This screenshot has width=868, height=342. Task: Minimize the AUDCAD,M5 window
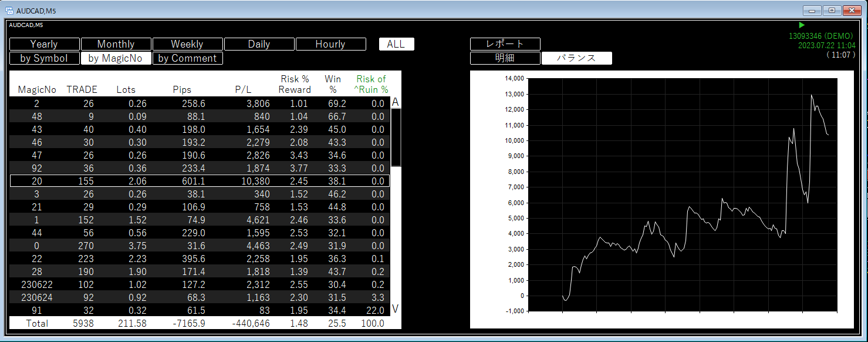coord(812,10)
